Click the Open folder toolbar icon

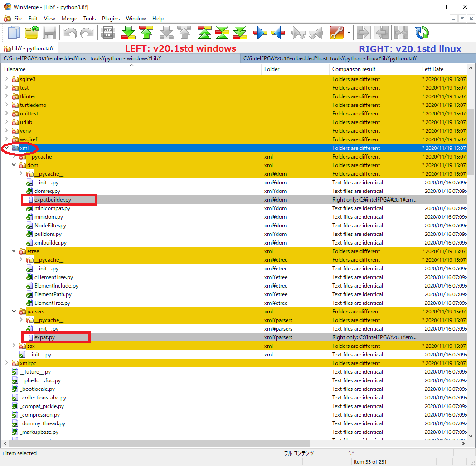(x=32, y=33)
